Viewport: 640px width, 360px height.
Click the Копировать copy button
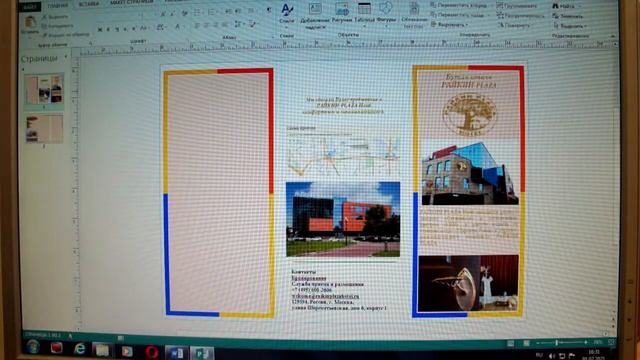(57, 26)
